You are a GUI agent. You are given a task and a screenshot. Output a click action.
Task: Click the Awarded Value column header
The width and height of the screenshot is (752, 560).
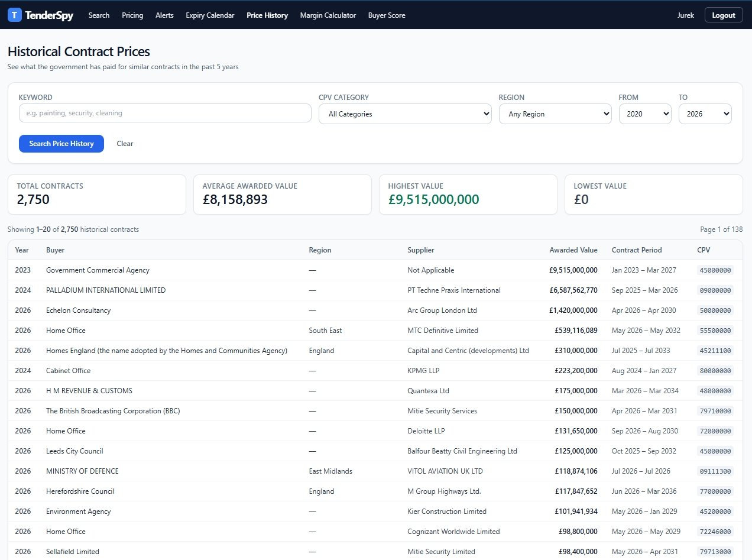[x=573, y=250]
